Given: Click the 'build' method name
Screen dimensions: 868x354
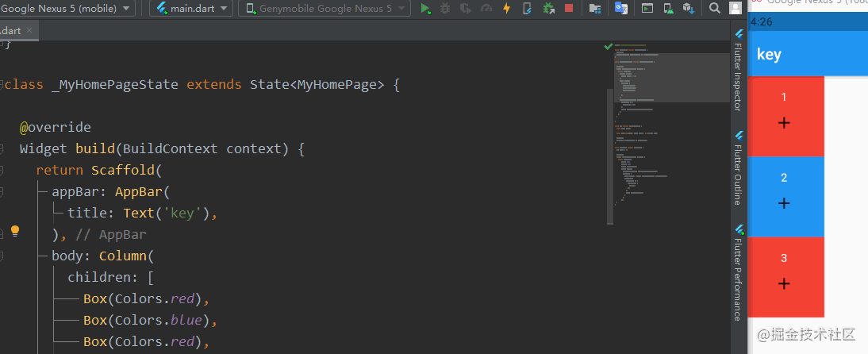Looking at the screenshot, I should (x=95, y=149).
